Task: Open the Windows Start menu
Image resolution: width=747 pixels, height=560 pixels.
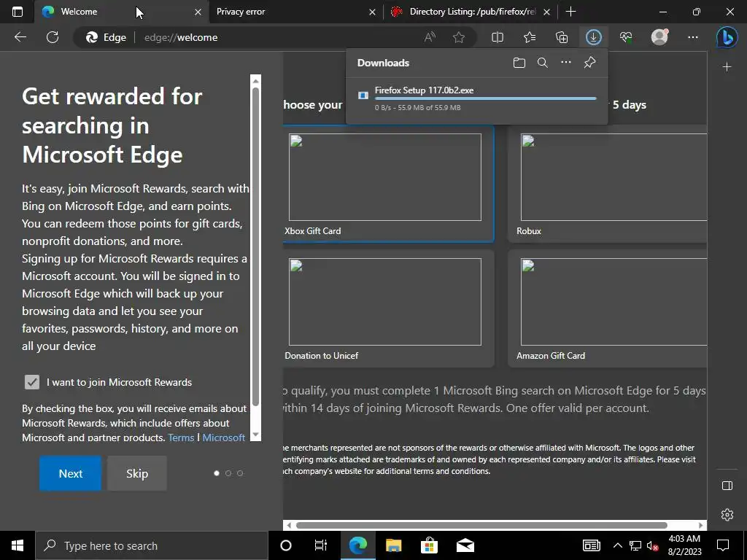Action: pyautogui.click(x=18, y=545)
